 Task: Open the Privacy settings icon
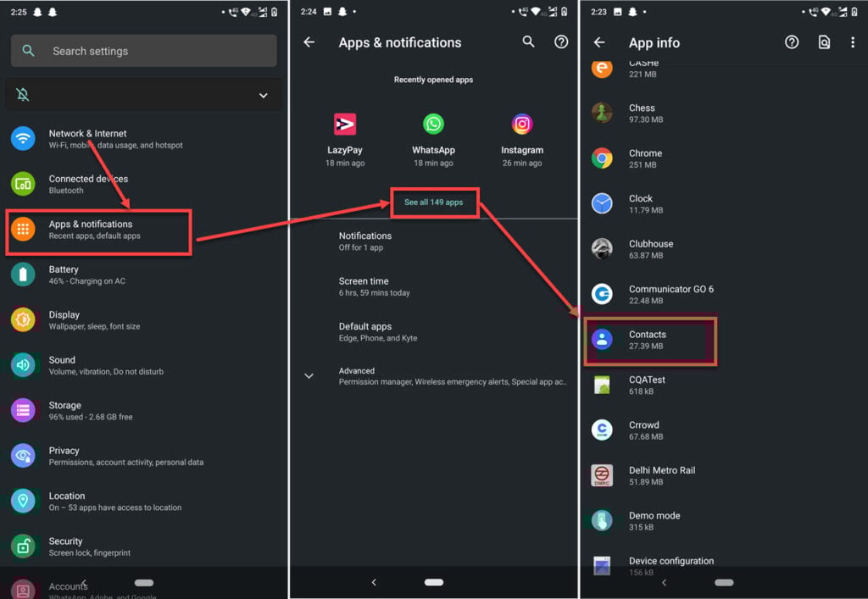point(23,456)
